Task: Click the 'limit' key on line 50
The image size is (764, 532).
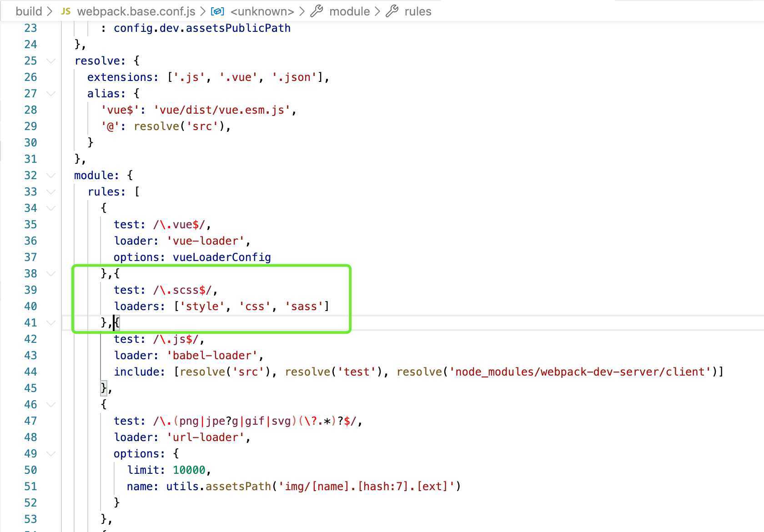Action: click(143, 470)
